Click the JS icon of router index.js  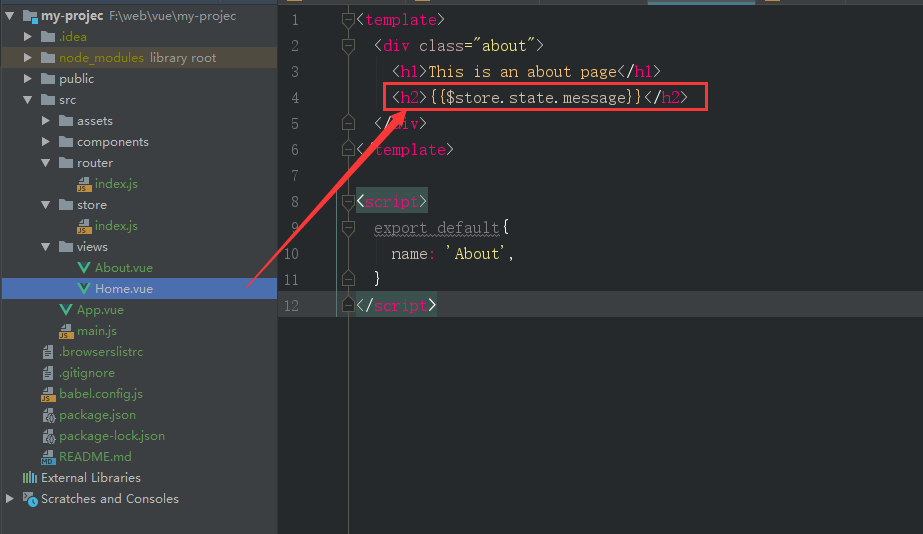click(84, 184)
